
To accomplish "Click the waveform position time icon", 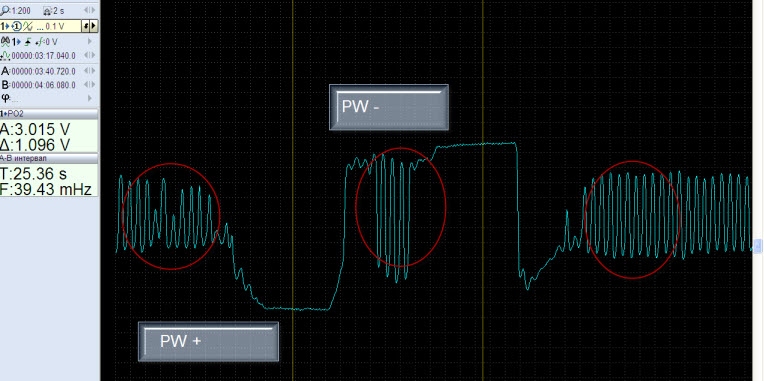I will point(5,56).
